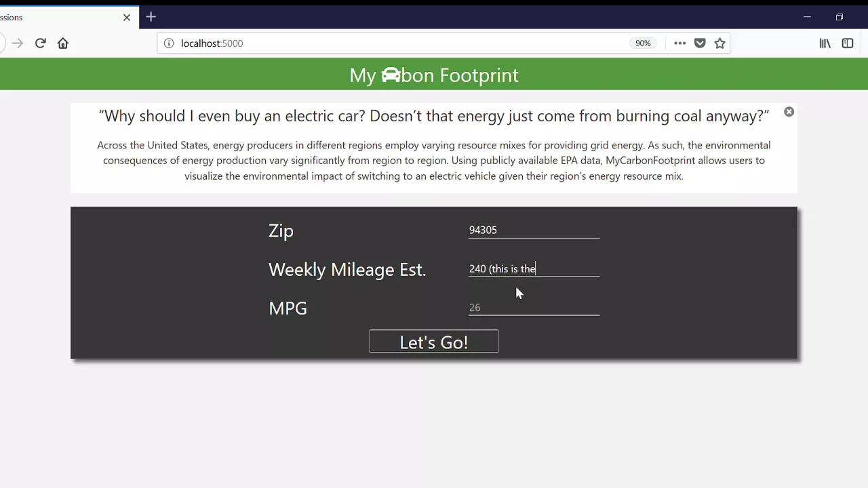
Task: Submit the form with Let's Go!
Action: [x=434, y=342]
